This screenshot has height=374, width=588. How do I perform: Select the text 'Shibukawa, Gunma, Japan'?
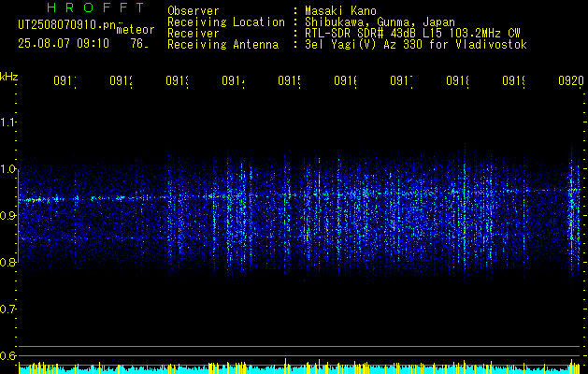380,22
